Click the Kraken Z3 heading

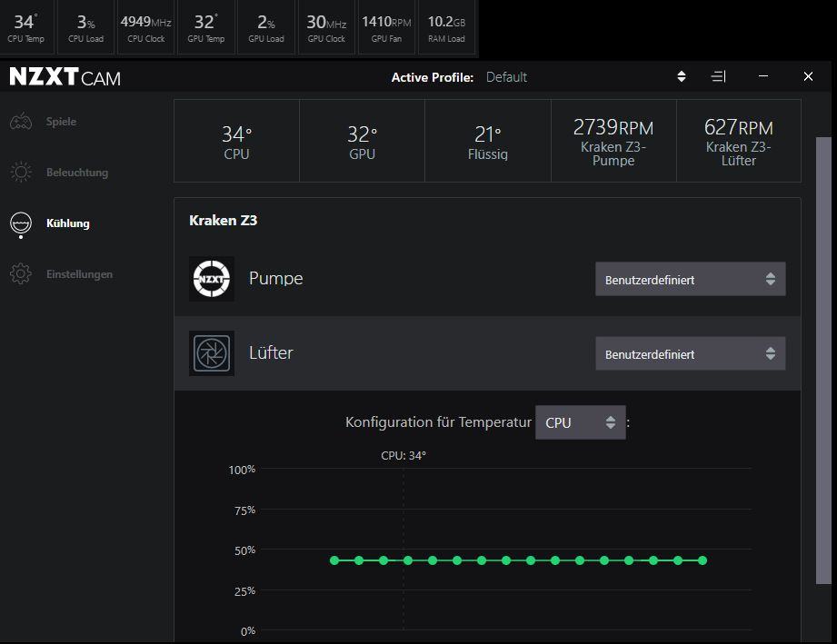point(224,221)
